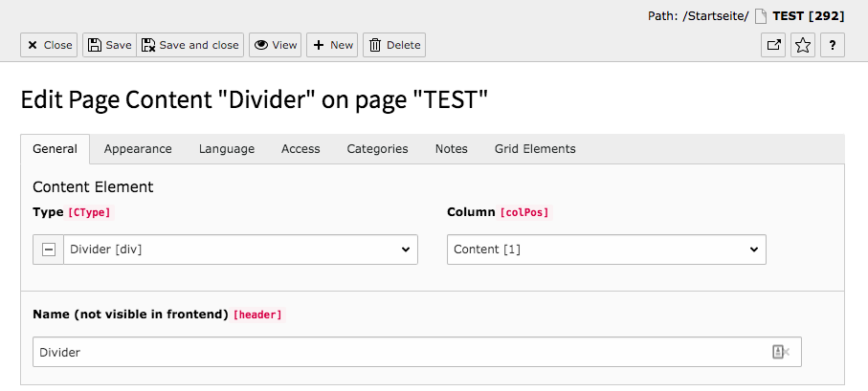The image size is (868, 391).
Task: Bookmark this page with star icon
Action: tap(803, 45)
